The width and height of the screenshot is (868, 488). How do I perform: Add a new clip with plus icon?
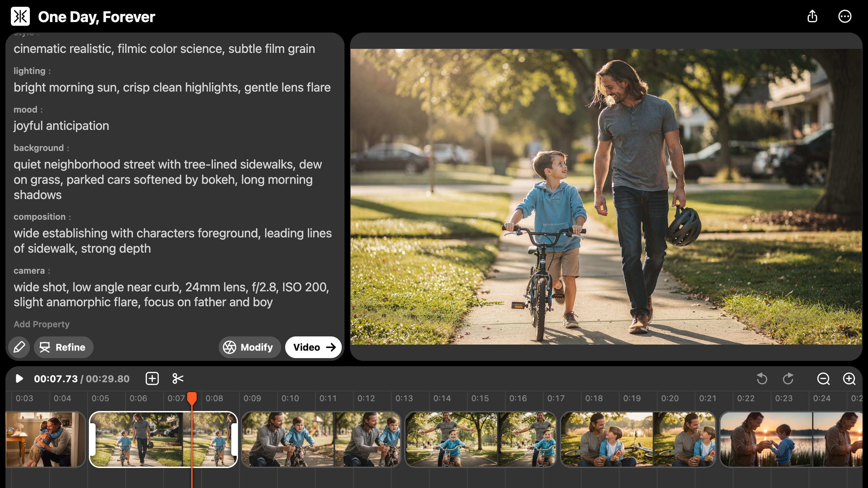152,378
